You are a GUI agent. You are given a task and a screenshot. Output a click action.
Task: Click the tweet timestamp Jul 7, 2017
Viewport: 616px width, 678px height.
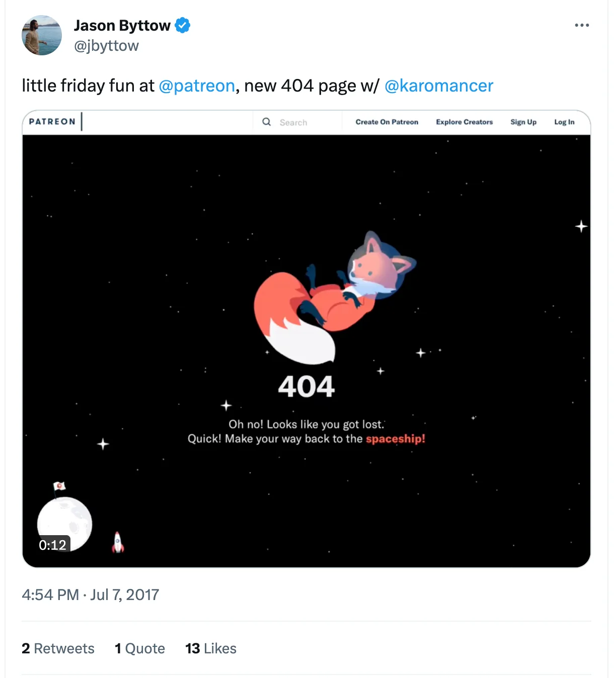pyautogui.click(x=124, y=595)
